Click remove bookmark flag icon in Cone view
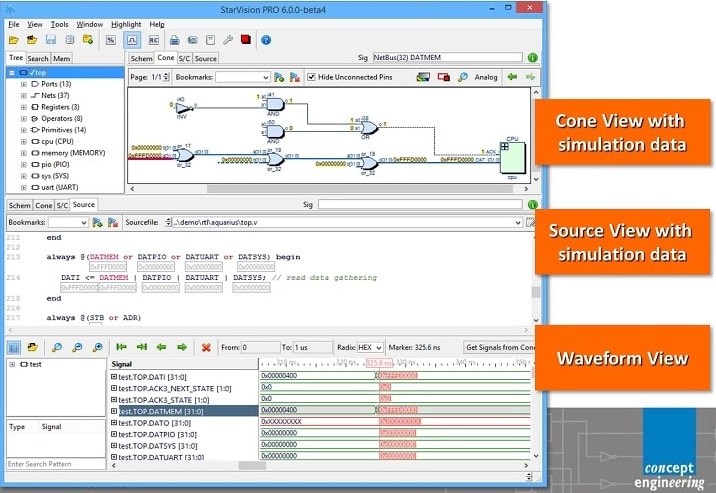 (x=295, y=77)
